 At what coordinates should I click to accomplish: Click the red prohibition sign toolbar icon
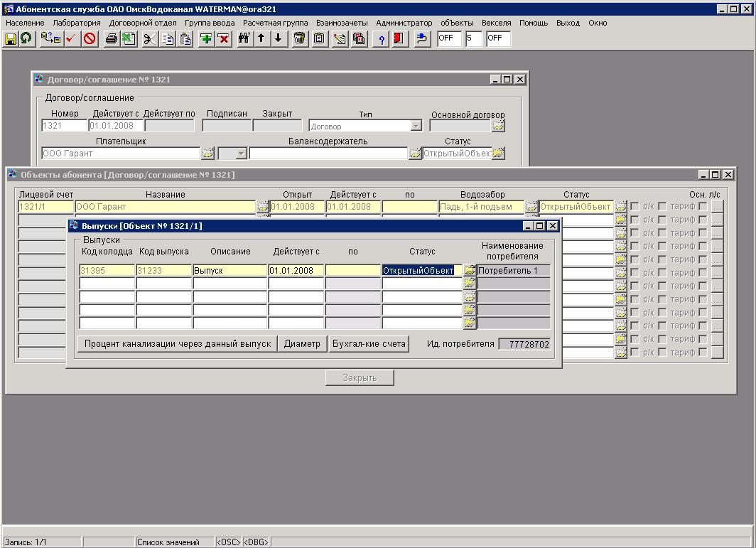[90, 38]
